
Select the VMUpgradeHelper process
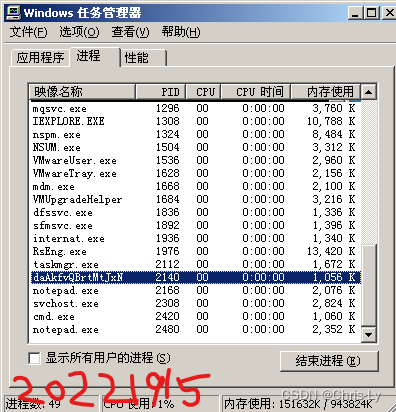[196, 199]
